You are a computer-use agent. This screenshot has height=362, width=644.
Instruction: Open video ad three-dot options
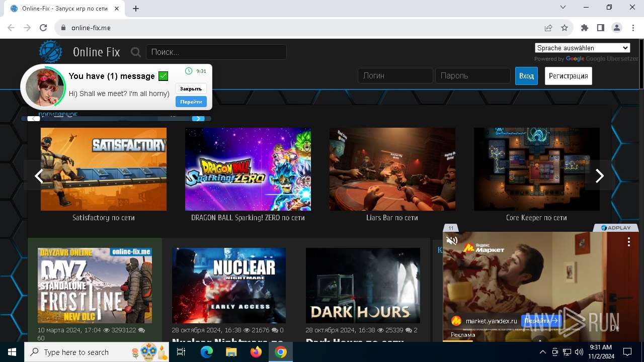628,242
